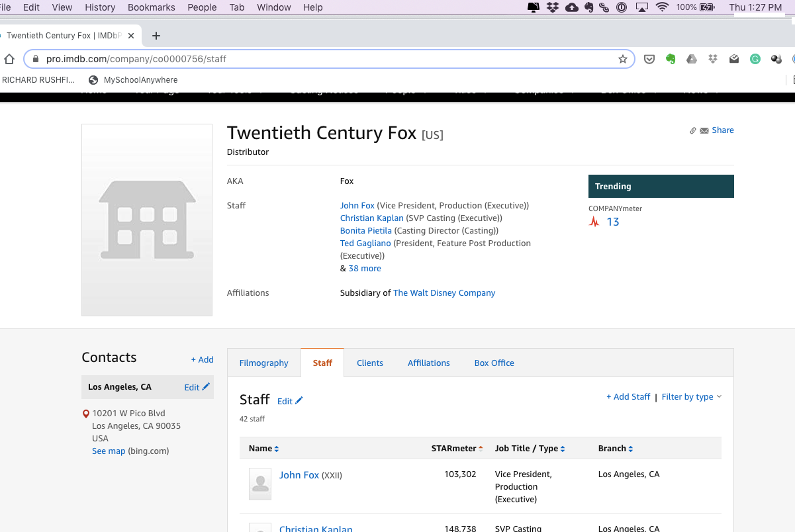
Task: Click the Google Drive extension icon
Action: pyautogui.click(x=692, y=59)
